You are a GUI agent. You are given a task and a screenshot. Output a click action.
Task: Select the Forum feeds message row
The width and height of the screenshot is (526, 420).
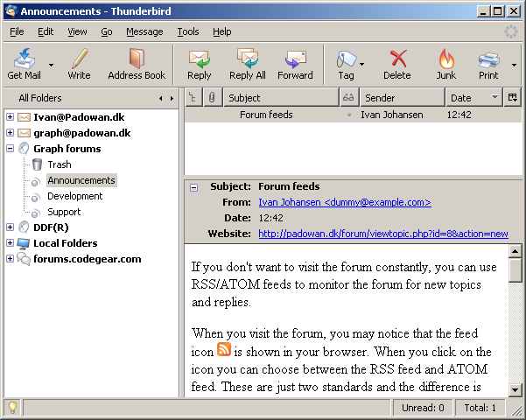pyautogui.click(x=354, y=115)
